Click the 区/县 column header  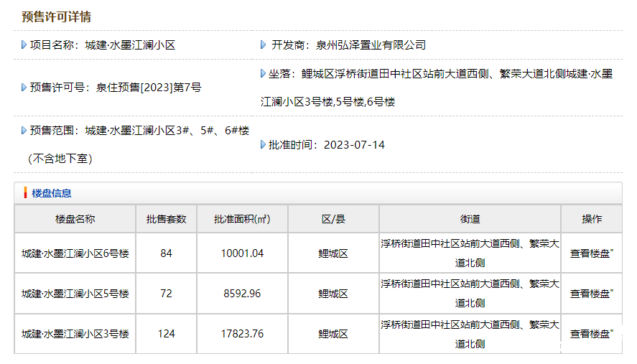coord(333,219)
